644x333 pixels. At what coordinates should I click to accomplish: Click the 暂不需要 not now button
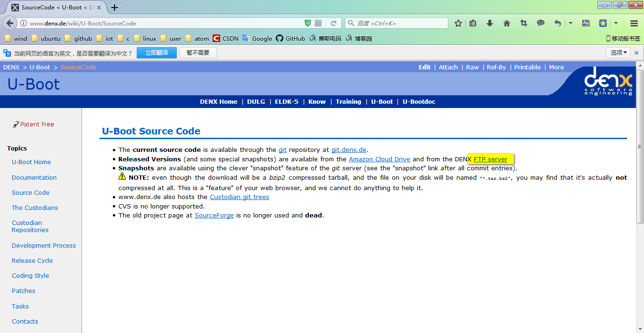[x=198, y=53]
